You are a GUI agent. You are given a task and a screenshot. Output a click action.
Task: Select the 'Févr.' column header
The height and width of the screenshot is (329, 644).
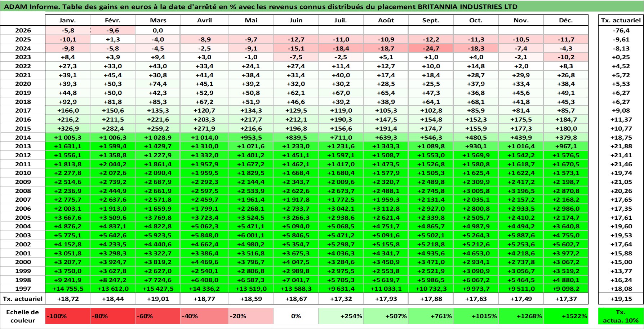113,21
